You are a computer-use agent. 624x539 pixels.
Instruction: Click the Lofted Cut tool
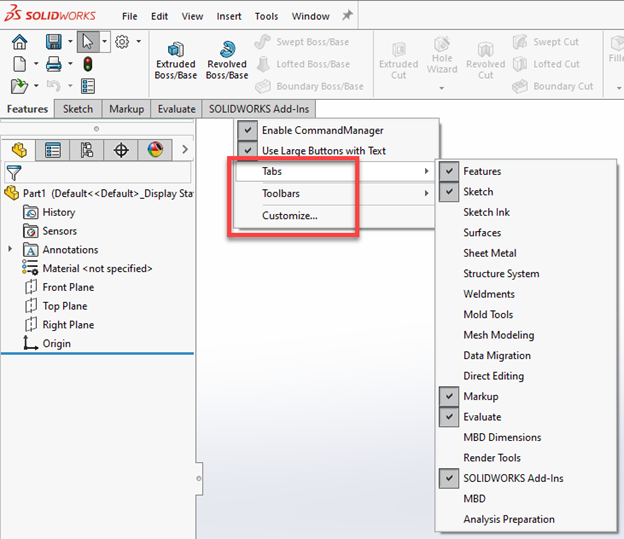click(x=546, y=64)
